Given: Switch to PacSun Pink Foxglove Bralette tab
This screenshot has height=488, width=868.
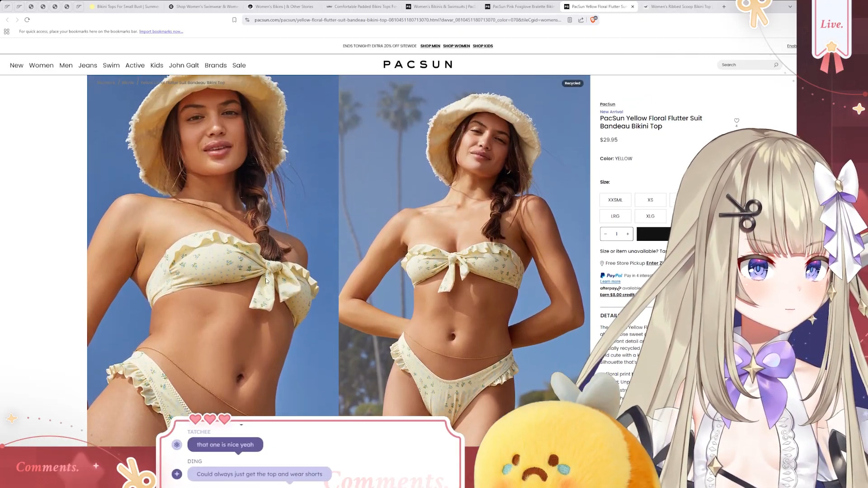Looking at the screenshot, I should point(519,7).
